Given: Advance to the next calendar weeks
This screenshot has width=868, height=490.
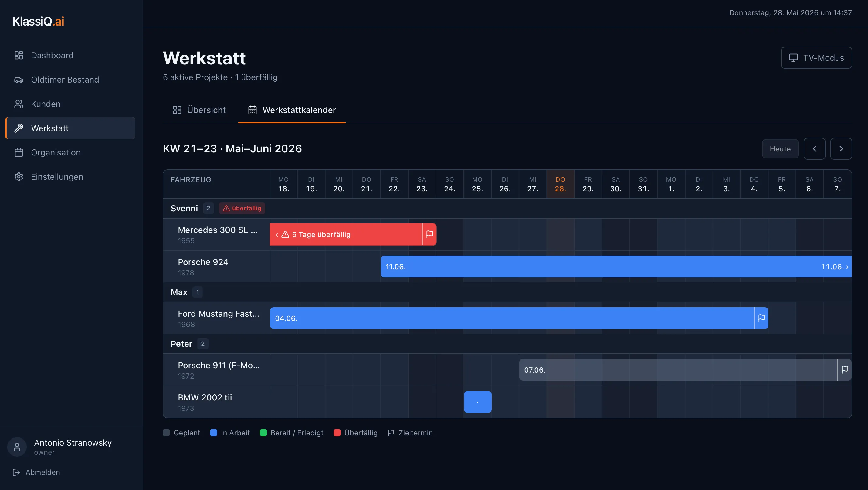Looking at the screenshot, I should 841,149.
